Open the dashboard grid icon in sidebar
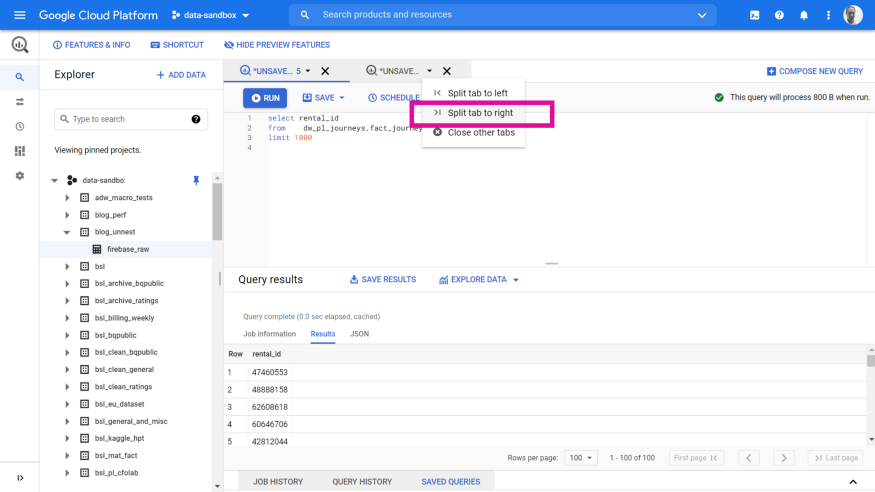This screenshot has width=875, height=492. (20, 151)
